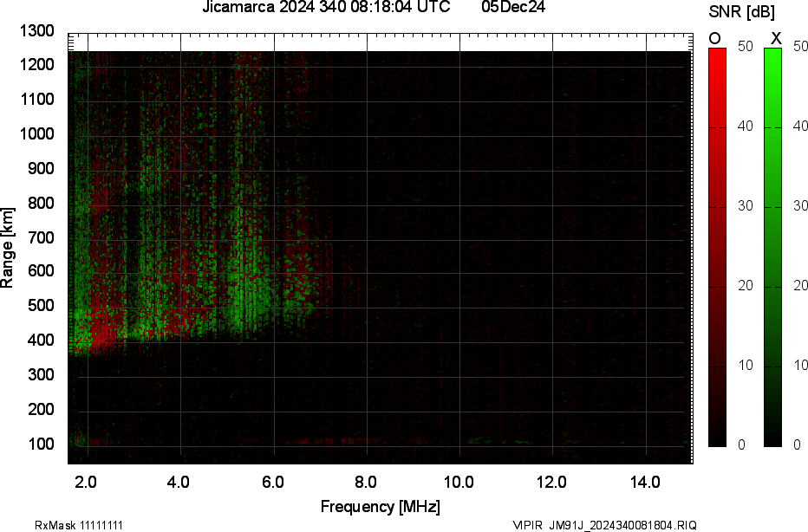Click the 05Dec24 date label
Screen dimensions: 808x532
[513, 8]
